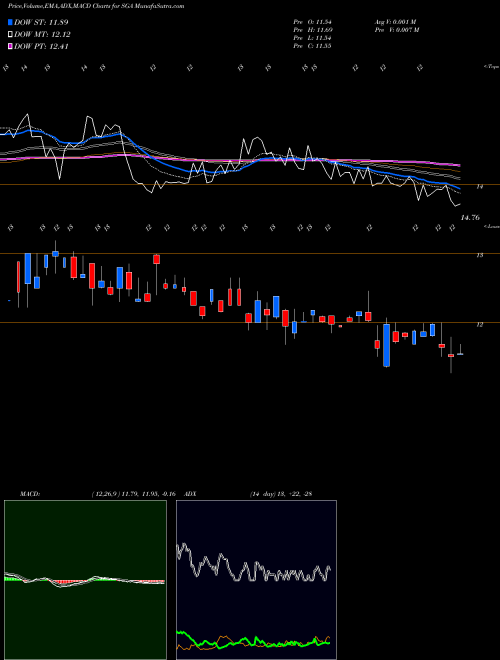
Task: Click the 'Pre V: 0.007 M' volume text
Action: tap(396, 30)
